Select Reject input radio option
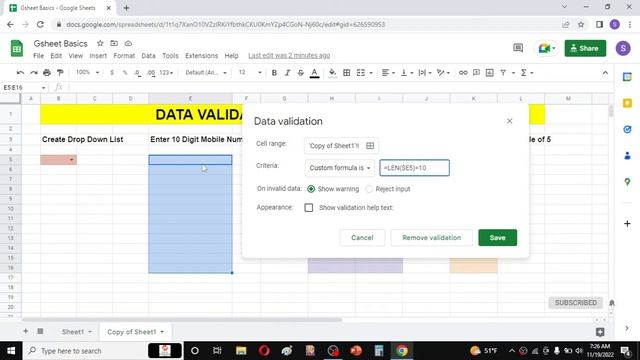Image resolution: width=640 pixels, height=360 pixels. 369,189
